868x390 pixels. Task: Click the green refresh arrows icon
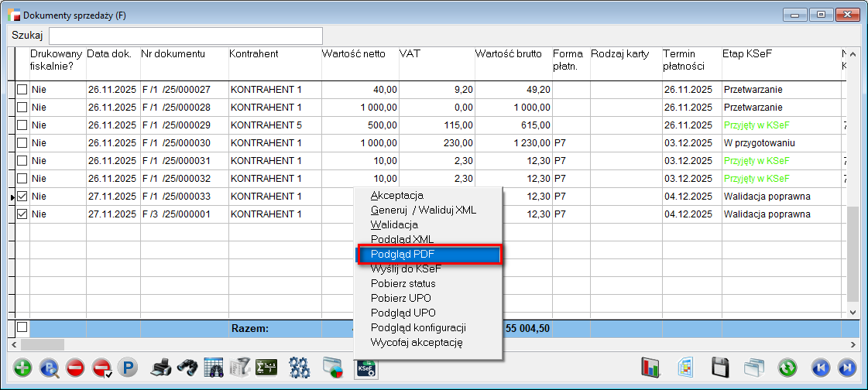click(x=788, y=368)
